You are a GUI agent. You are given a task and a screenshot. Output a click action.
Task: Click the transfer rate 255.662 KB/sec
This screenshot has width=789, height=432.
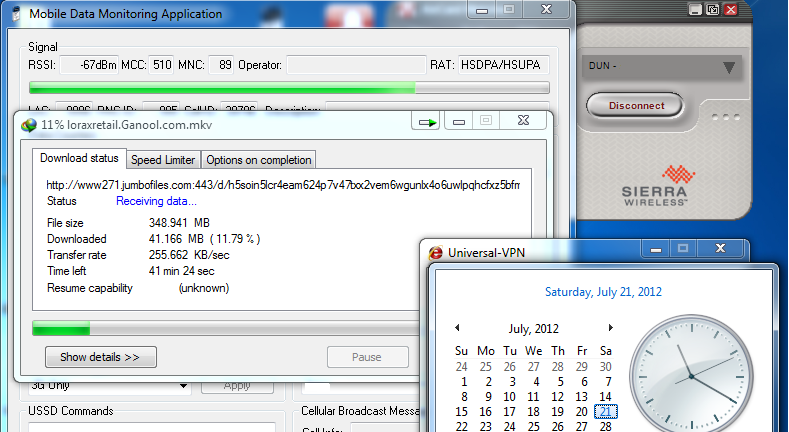pyautogui.click(x=189, y=255)
